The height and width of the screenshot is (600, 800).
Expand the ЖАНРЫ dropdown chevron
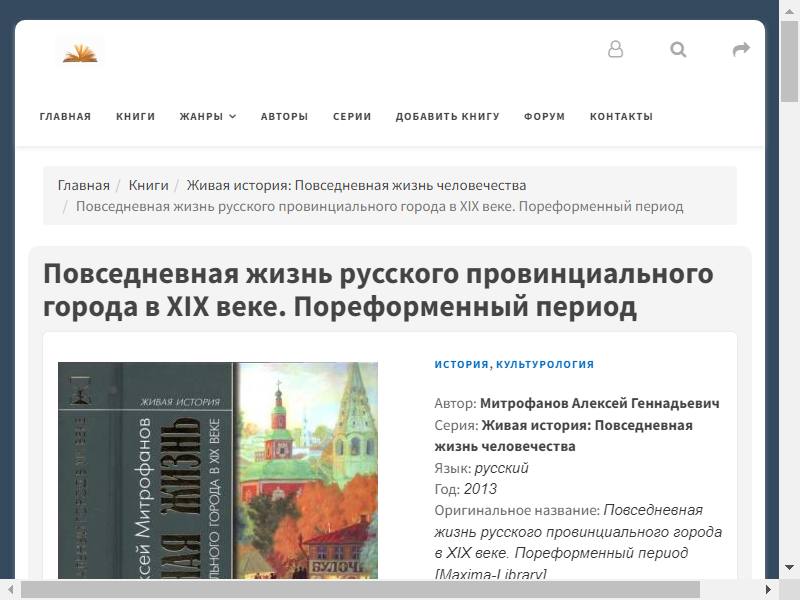[x=233, y=116]
